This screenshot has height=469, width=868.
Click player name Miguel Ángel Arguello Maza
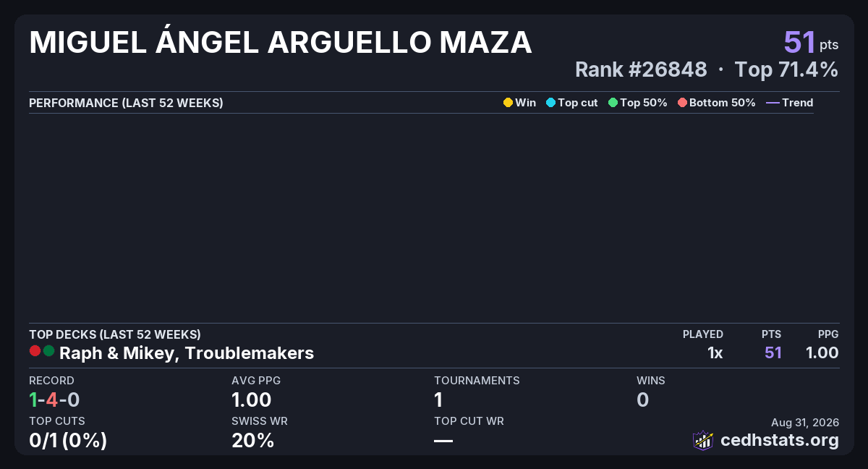pyautogui.click(x=281, y=43)
